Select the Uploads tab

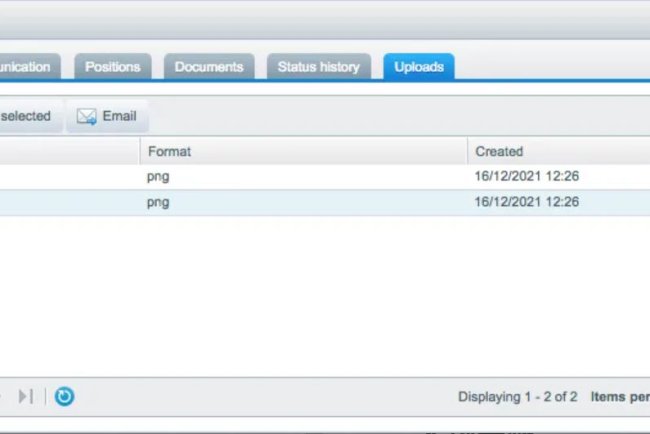click(x=419, y=66)
